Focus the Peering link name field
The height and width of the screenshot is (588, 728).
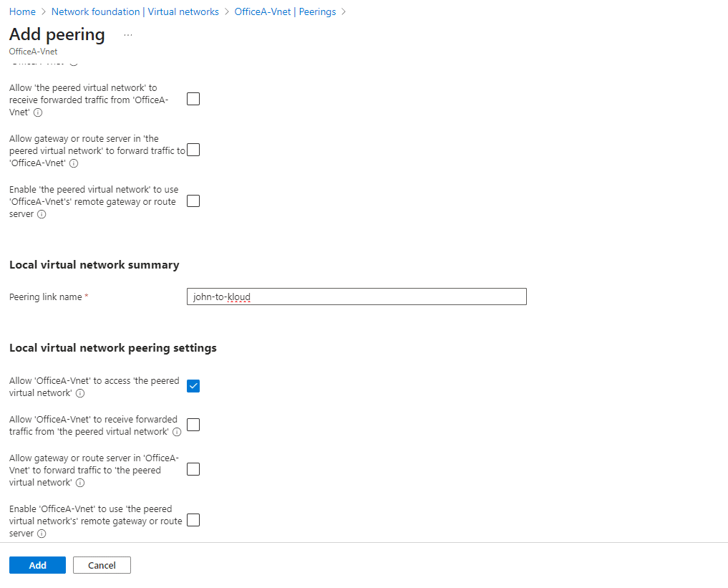pos(356,297)
